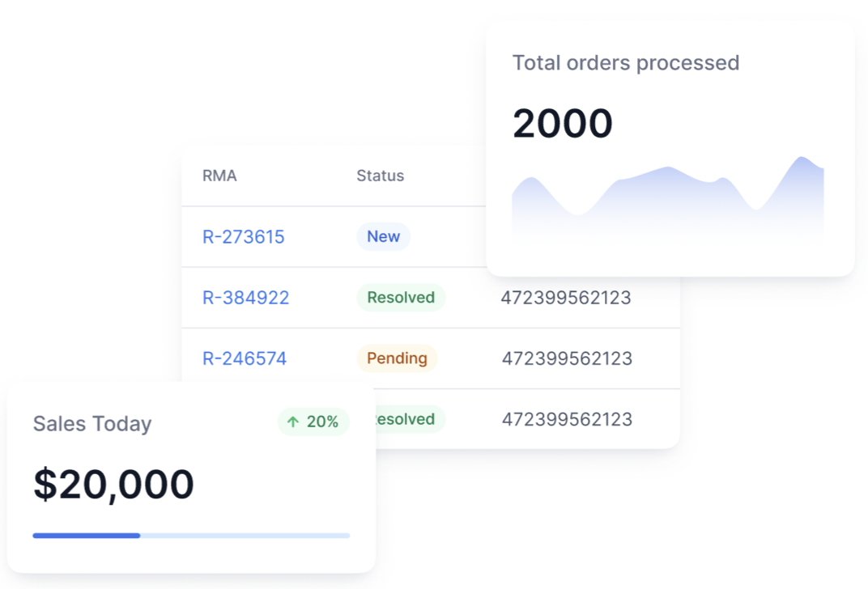Open RMA link R-384922

[246, 298]
